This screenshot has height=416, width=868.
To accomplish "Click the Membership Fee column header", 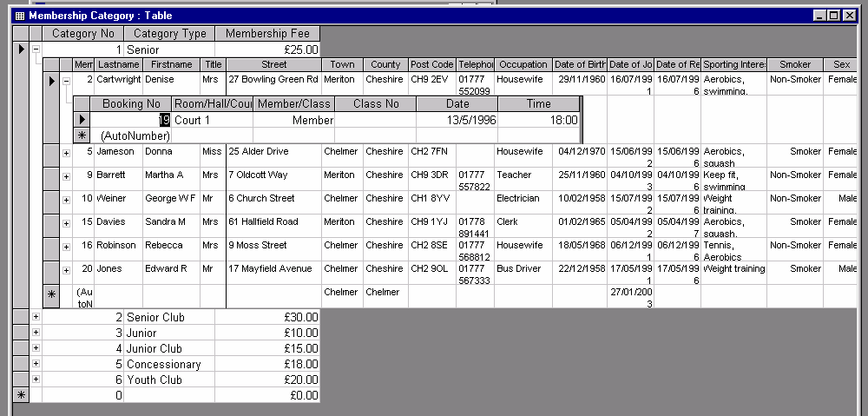I will 267,34.
